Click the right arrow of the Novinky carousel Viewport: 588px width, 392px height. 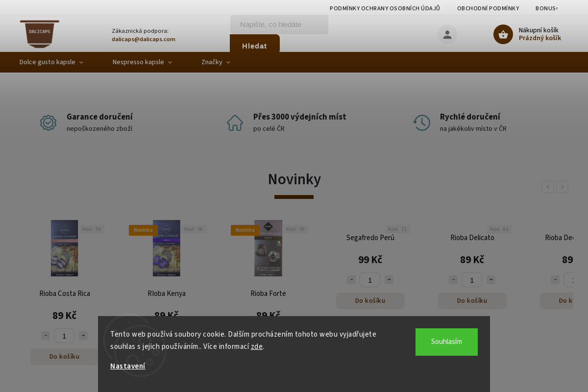coord(562,187)
